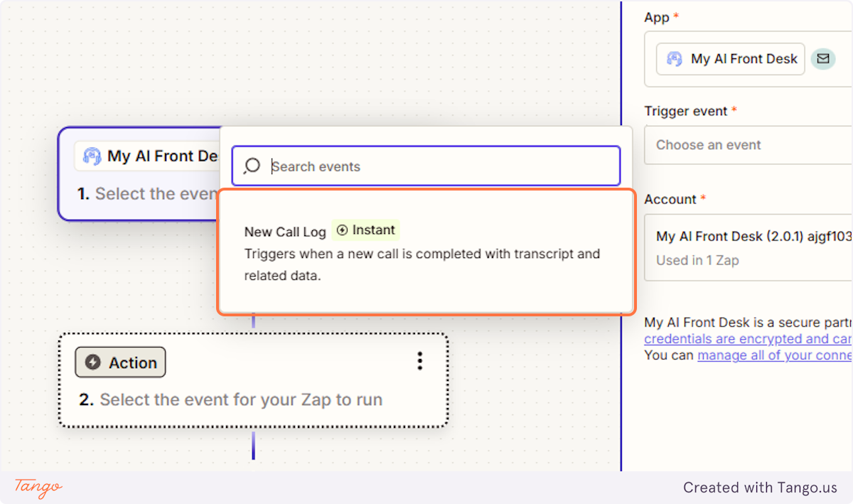Click the envelope icon beside app name
Screen dimensions: 853x504
point(822,59)
